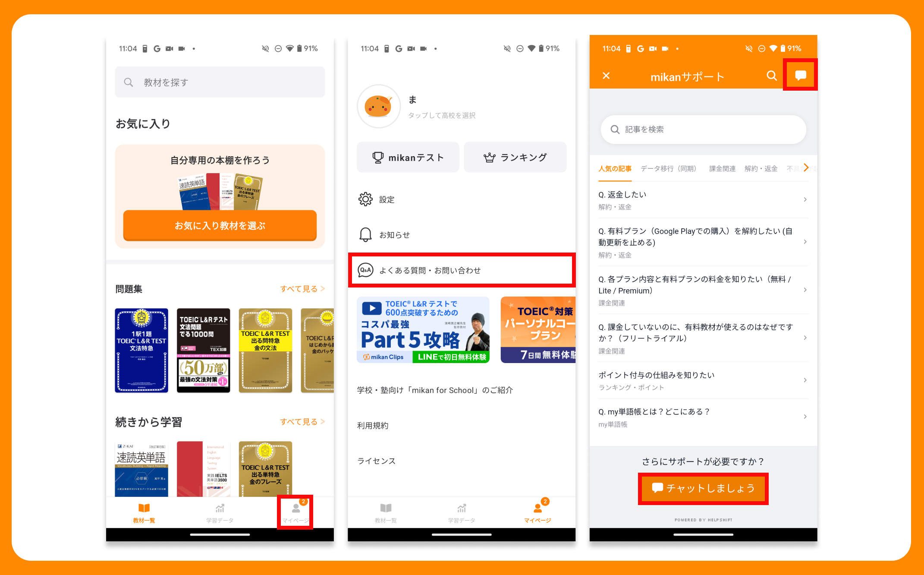
Task: Close the mikanサポート screen with X
Action: (606, 76)
